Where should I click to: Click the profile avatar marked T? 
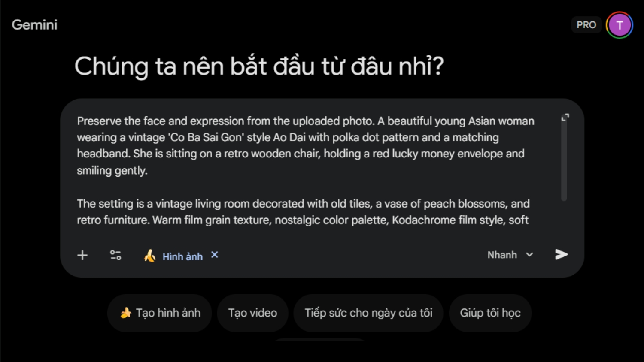tap(620, 24)
